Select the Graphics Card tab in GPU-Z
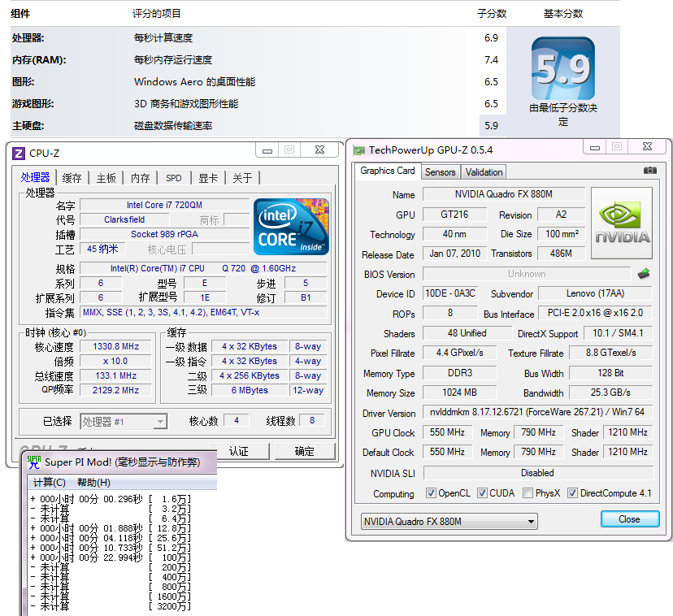Screen dimensions: 673x616 (x=388, y=171)
